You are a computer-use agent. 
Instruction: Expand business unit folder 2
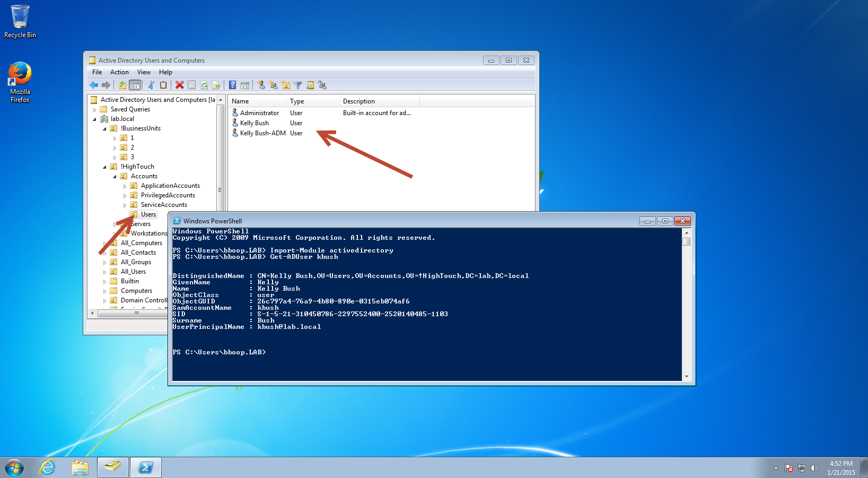(115, 148)
